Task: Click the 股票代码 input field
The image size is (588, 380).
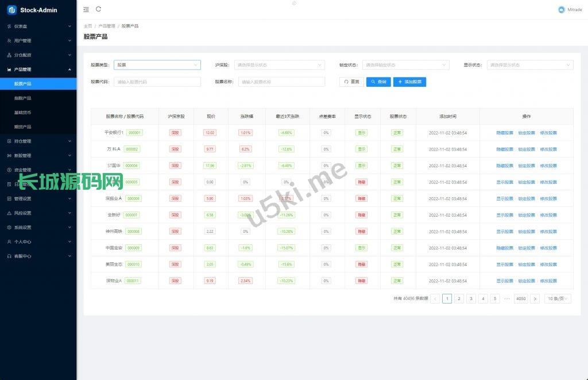Action: (157, 82)
